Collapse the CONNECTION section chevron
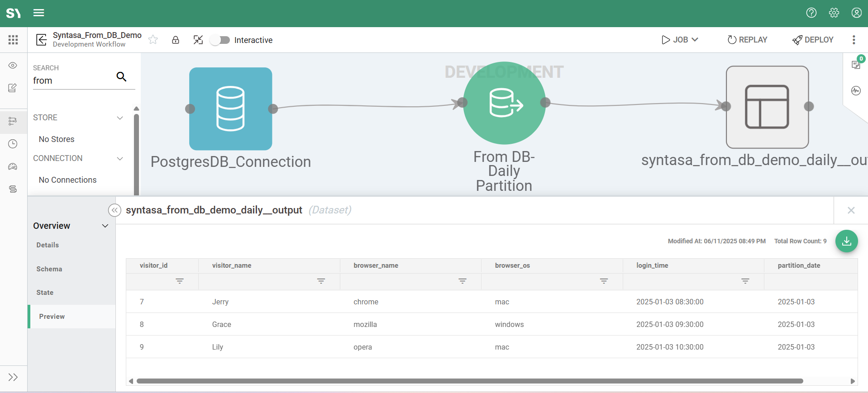The image size is (868, 393). [120, 159]
